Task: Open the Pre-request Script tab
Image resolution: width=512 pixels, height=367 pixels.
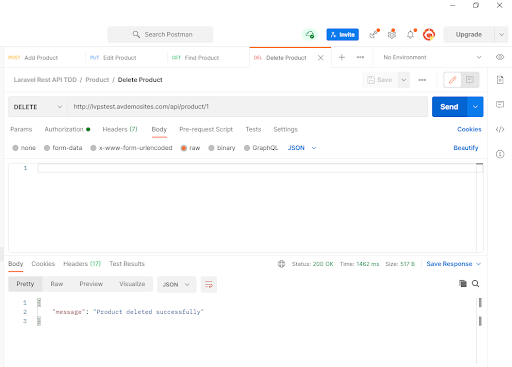Action: click(x=206, y=129)
